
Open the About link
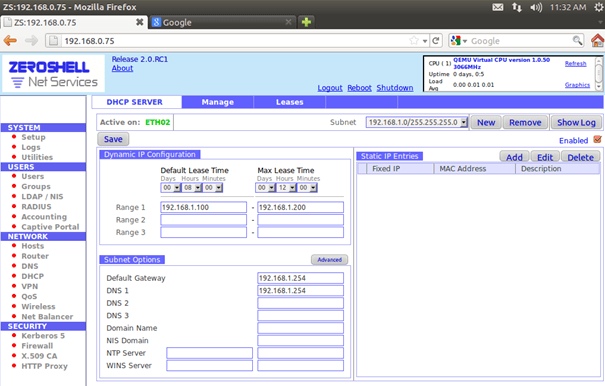click(122, 68)
